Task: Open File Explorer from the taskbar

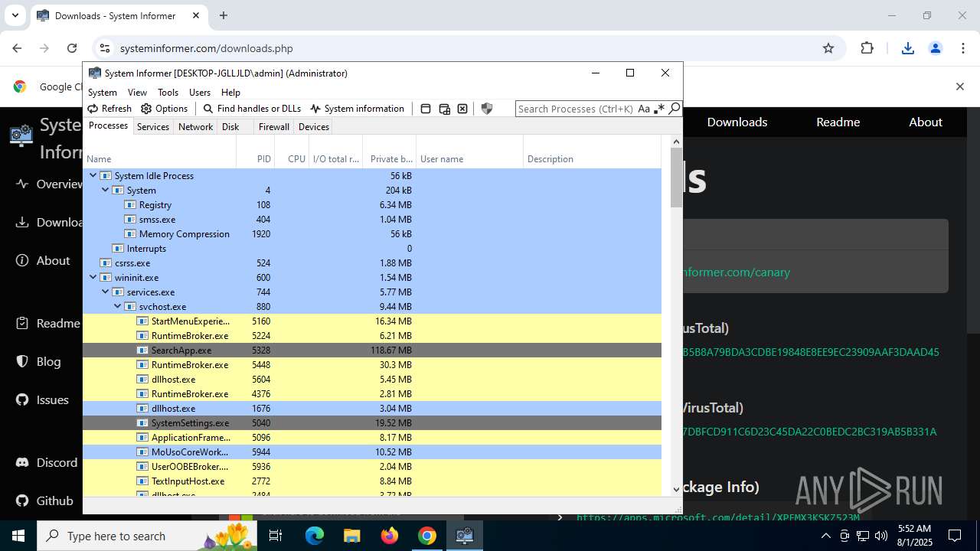Action: click(x=352, y=536)
